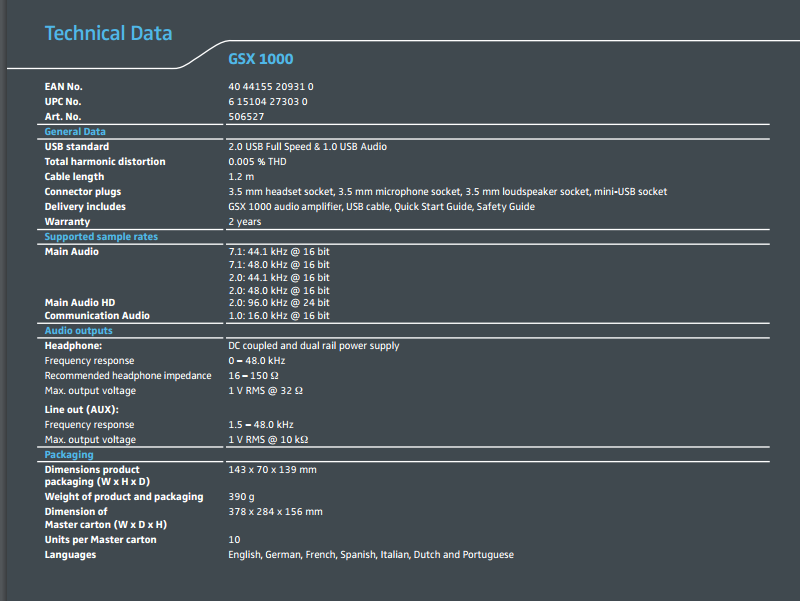Select the 'Cable length' label
Viewport: 800px width, 601px height.
click(74, 177)
